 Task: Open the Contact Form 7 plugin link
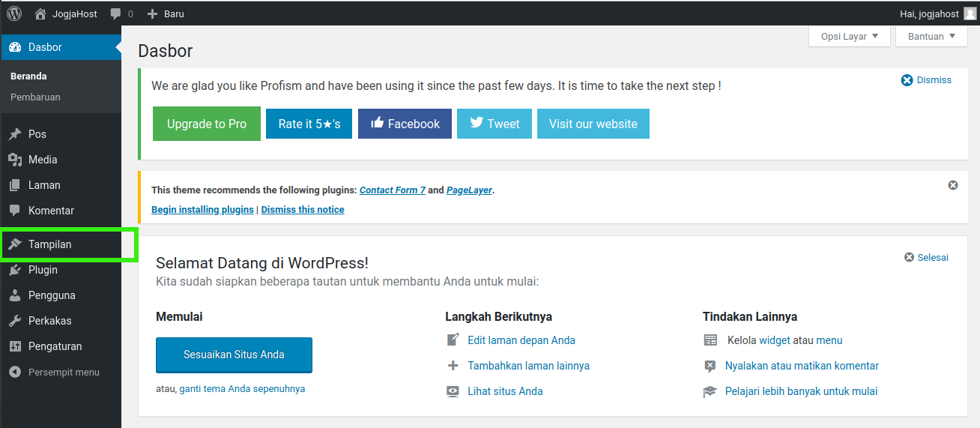point(392,190)
